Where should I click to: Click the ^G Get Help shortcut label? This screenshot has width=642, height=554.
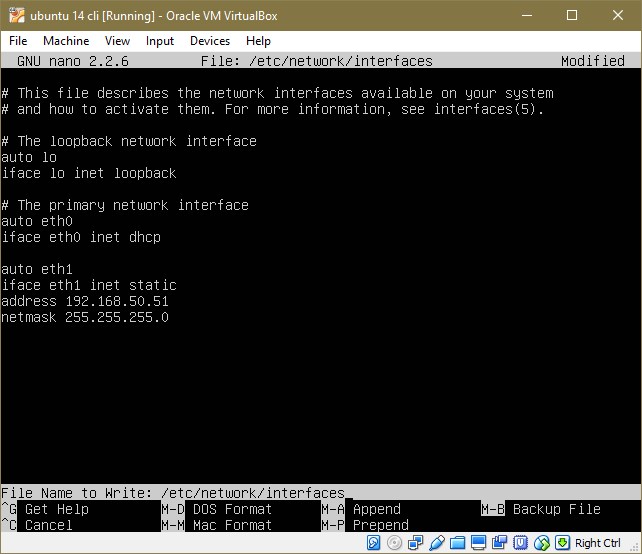[x=45, y=509]
